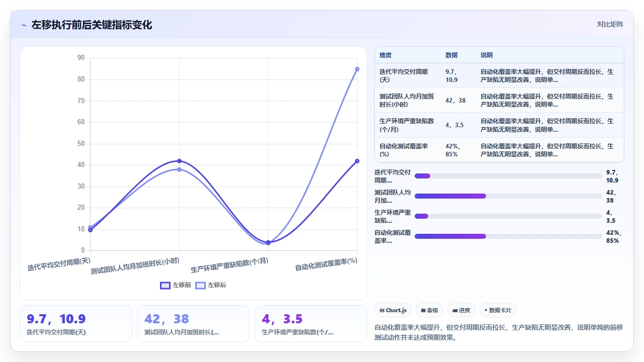Viewport: 644px width, 362px height.
Task: Click the 生产环境严重缺陷 progress bar
Action: [x=508, y=216]
